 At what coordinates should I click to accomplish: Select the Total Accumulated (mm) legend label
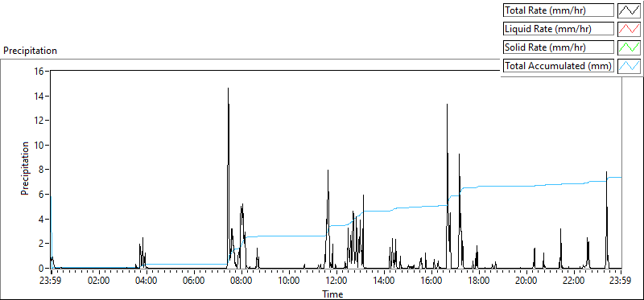pyautogui.click(x=559, y=66)
